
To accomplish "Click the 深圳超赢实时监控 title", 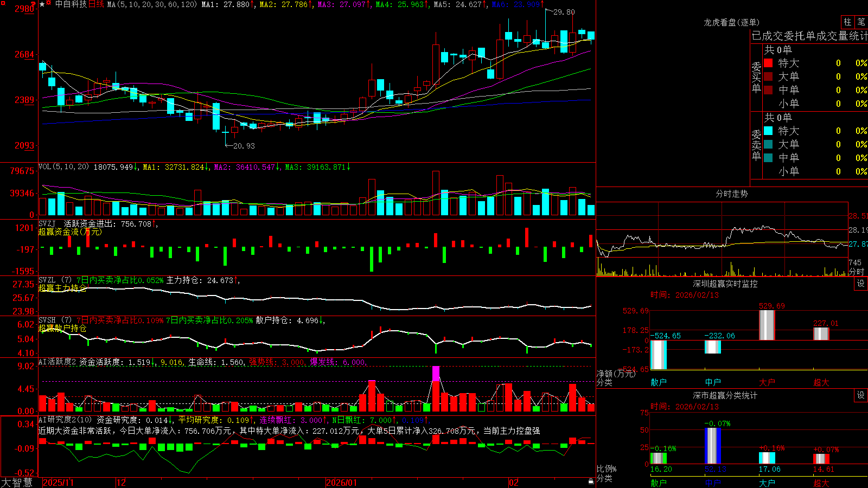I will click(x=725, y=284).
